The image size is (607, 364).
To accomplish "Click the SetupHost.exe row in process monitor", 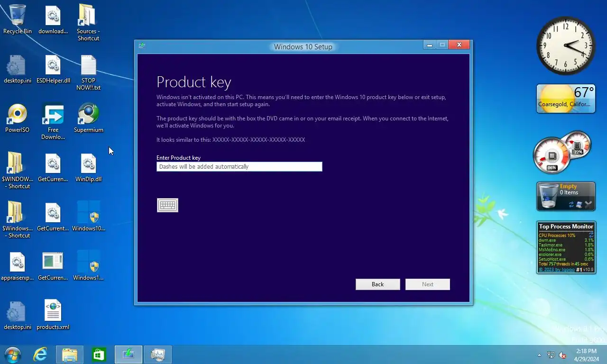I will [x=566, y=259].
